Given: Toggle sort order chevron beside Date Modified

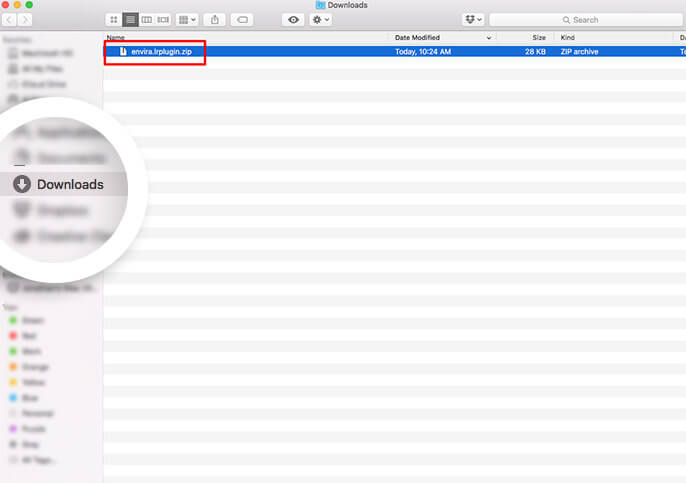Looking at the screenshot, I should (x=489, y=38).
